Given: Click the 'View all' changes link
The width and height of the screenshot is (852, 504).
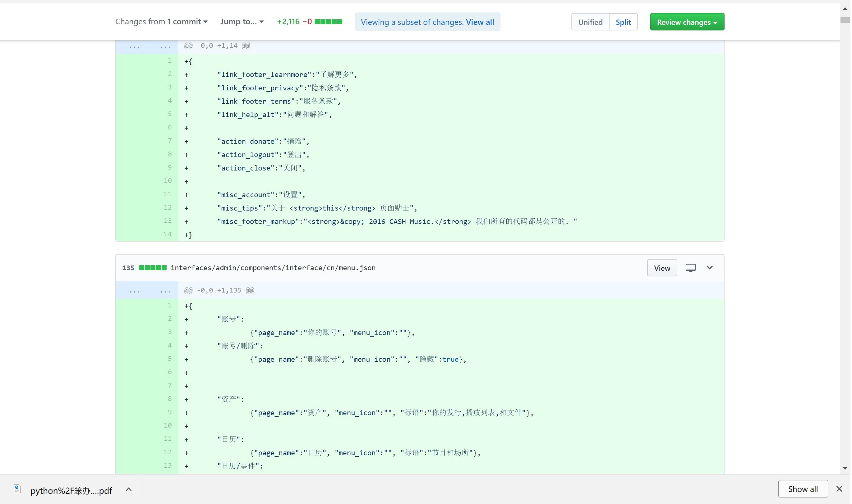Looking at the screenshot, I should 480,22.
